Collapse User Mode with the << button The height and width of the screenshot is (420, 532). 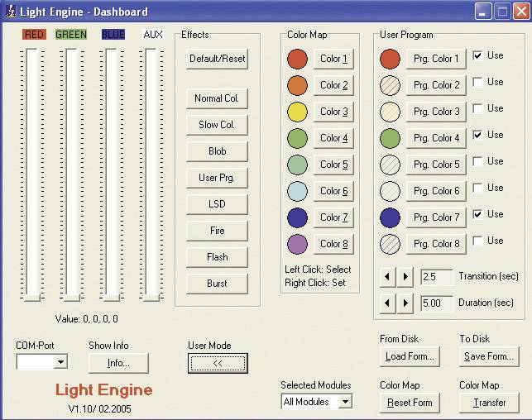[x=217, y=363]
